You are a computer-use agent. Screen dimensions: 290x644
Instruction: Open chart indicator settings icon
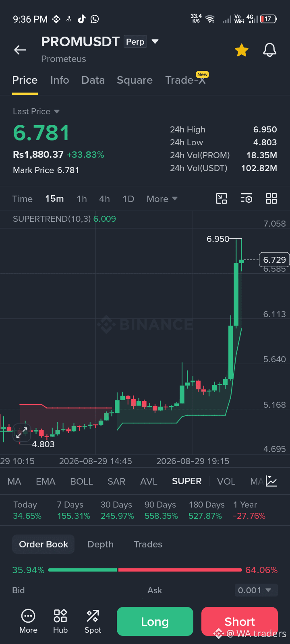[246, 198]
